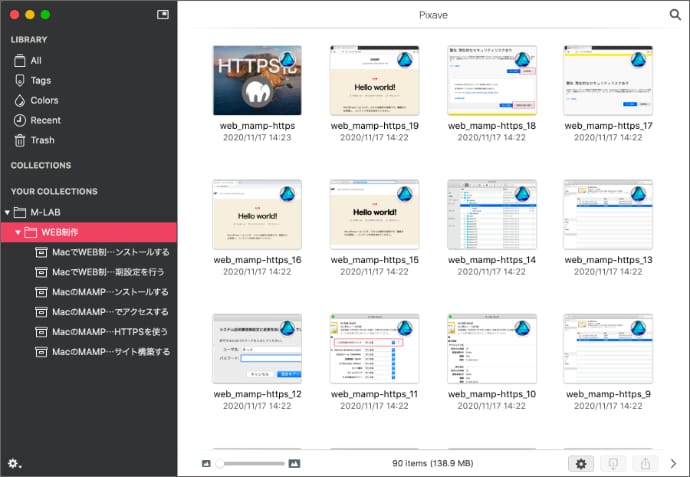Click the import icon in bottom toolbar

coord(613,463)
